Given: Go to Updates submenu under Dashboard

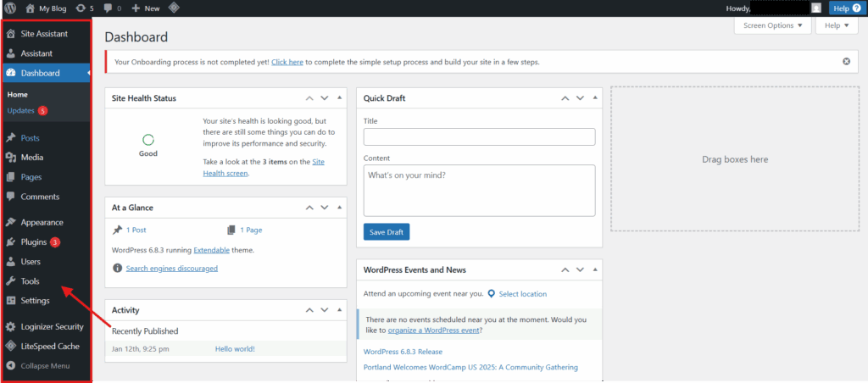Looking at the screenshot, I should click(x=21, y=111).
